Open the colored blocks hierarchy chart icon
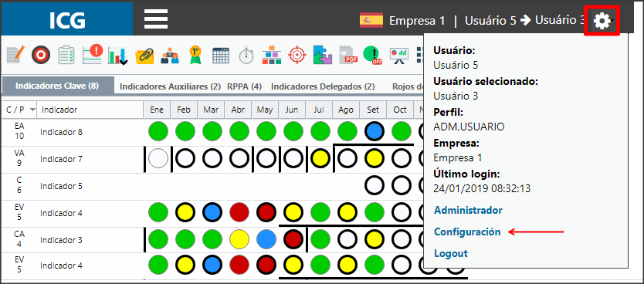644x284 pixels. (x=271, y=55)
